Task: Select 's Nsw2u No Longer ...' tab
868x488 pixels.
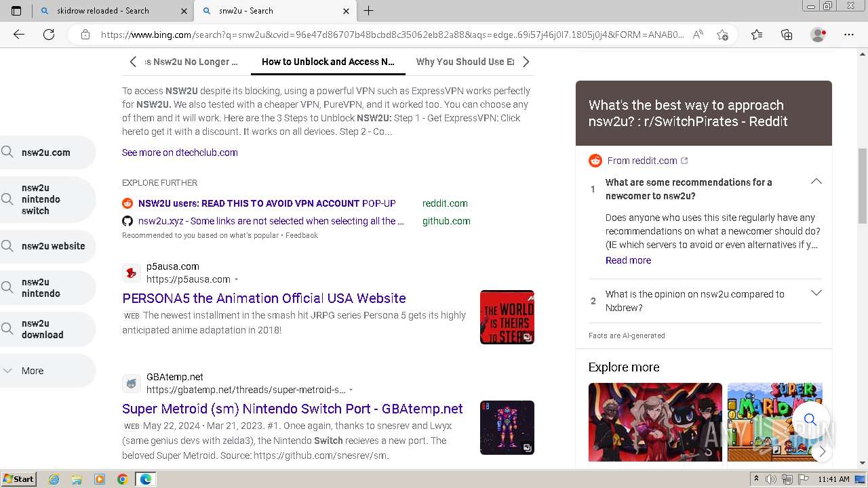Action: click(191, 62)
